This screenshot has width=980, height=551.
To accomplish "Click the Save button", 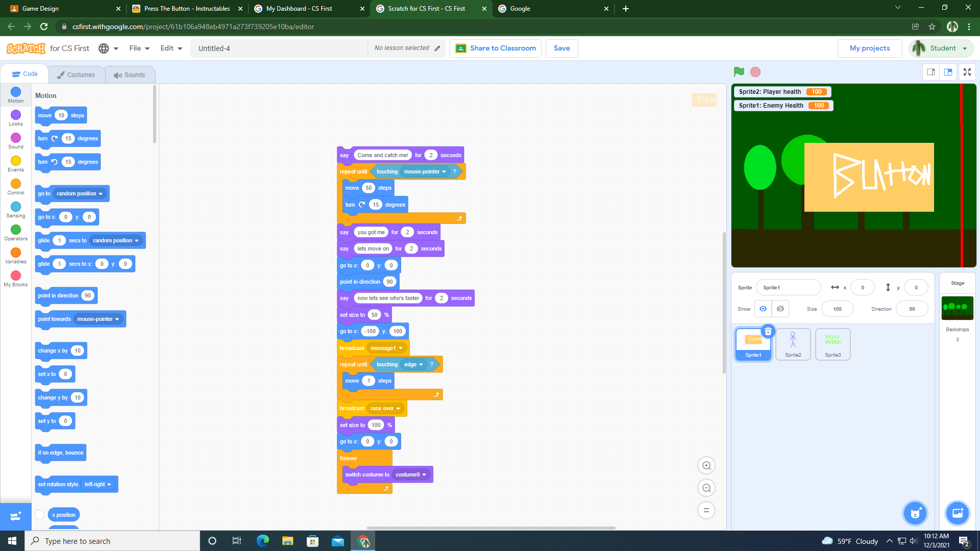I will point(561,48).
